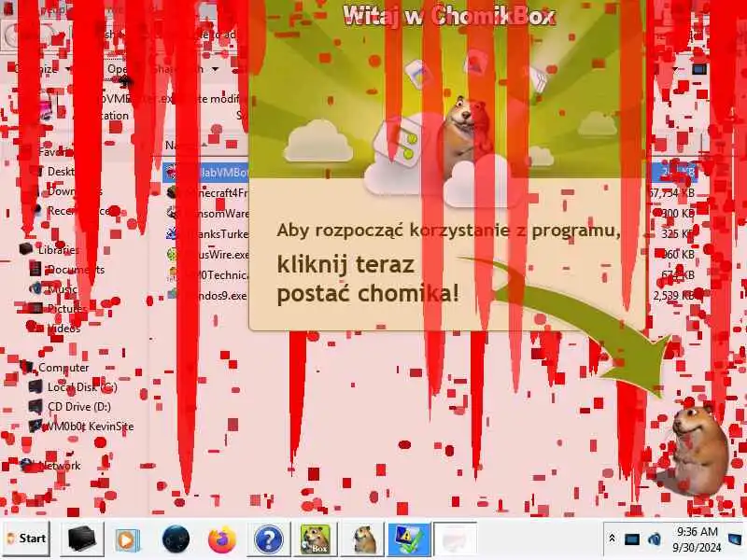The width and height of the screenshot is (747, 560).
Task: Select the highlighted labVMBo file row
Action: click(x=205, y=172)
